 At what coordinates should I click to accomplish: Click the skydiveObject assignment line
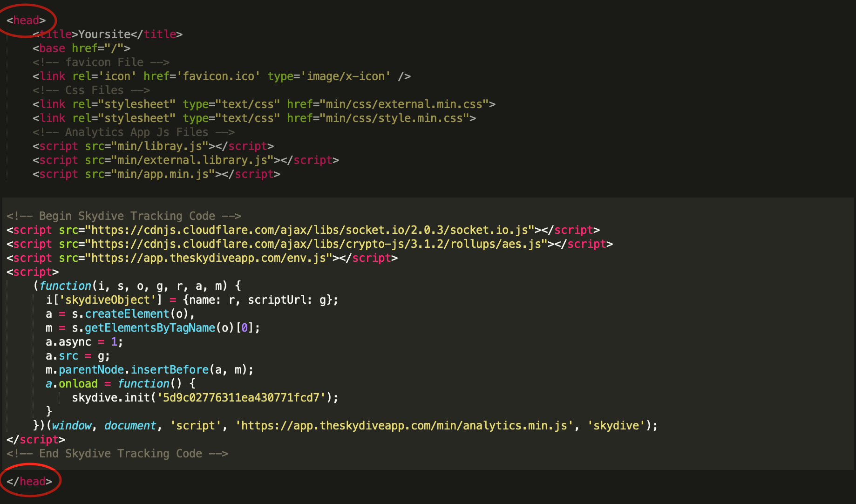192,300
